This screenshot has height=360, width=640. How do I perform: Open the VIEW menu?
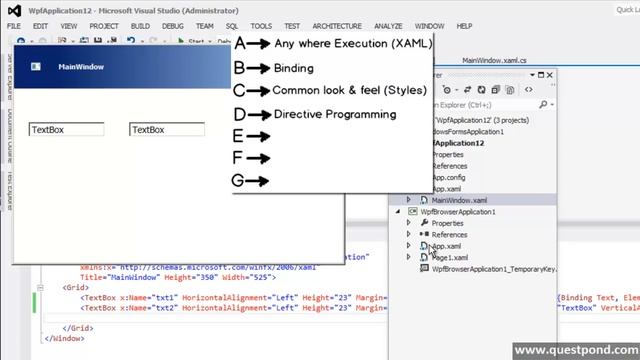point(69,26)
